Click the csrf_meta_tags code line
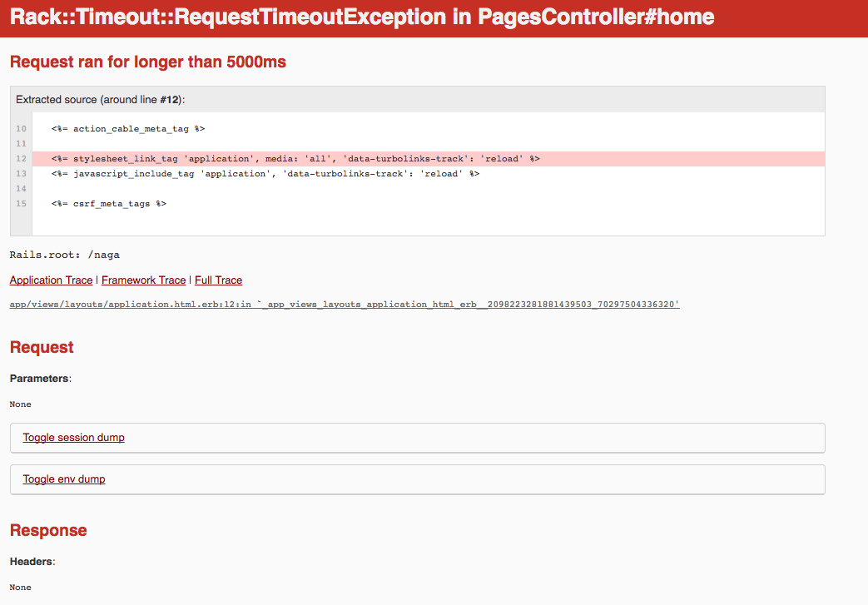868x605 pixels. click(108, 204)
